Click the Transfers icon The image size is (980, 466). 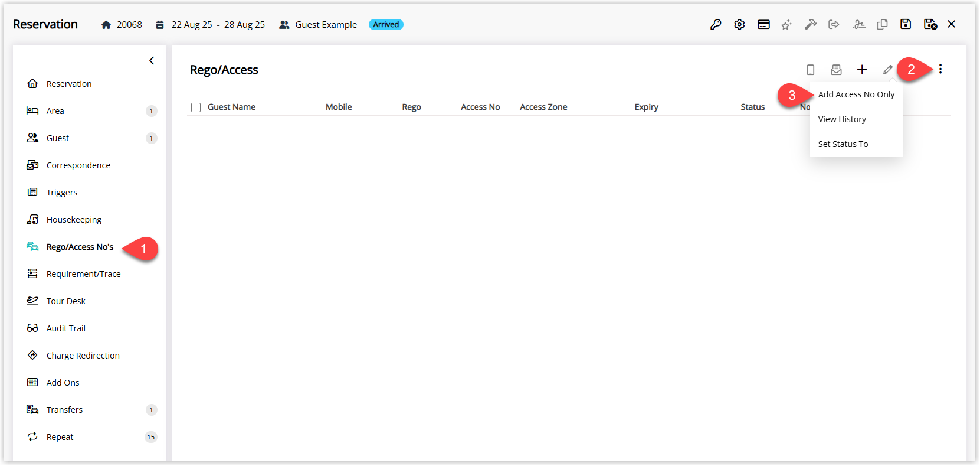pos(32,409)
